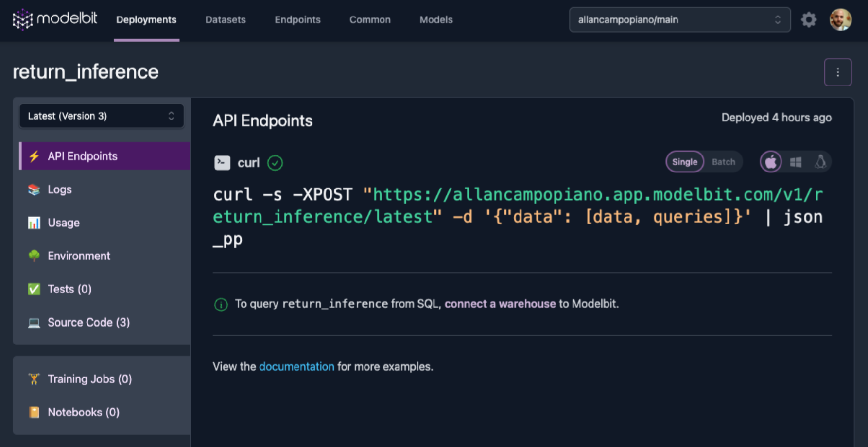Switch to Batch request mode
This screenshot has height=447, width=868.
tap(723, 162)
